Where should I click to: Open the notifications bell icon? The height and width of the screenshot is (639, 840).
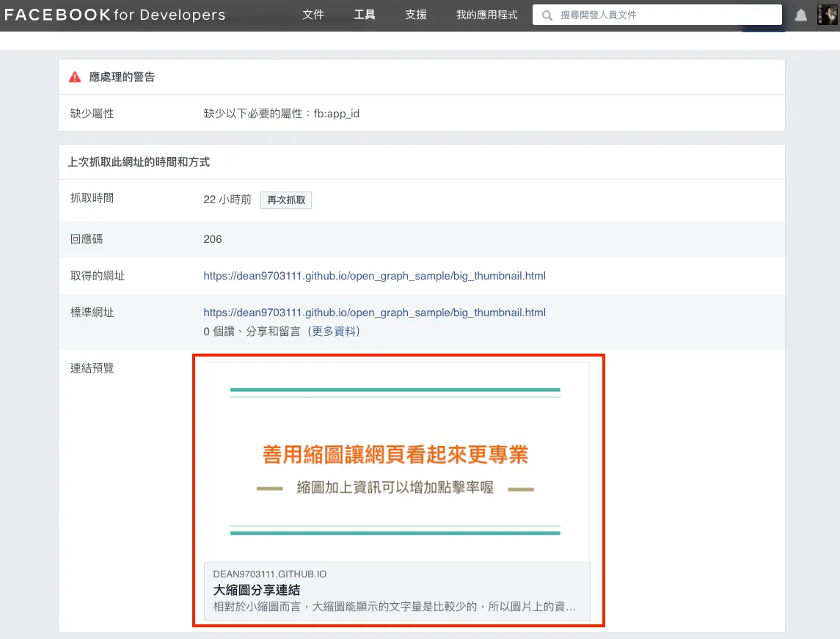(x=800, y=15)
